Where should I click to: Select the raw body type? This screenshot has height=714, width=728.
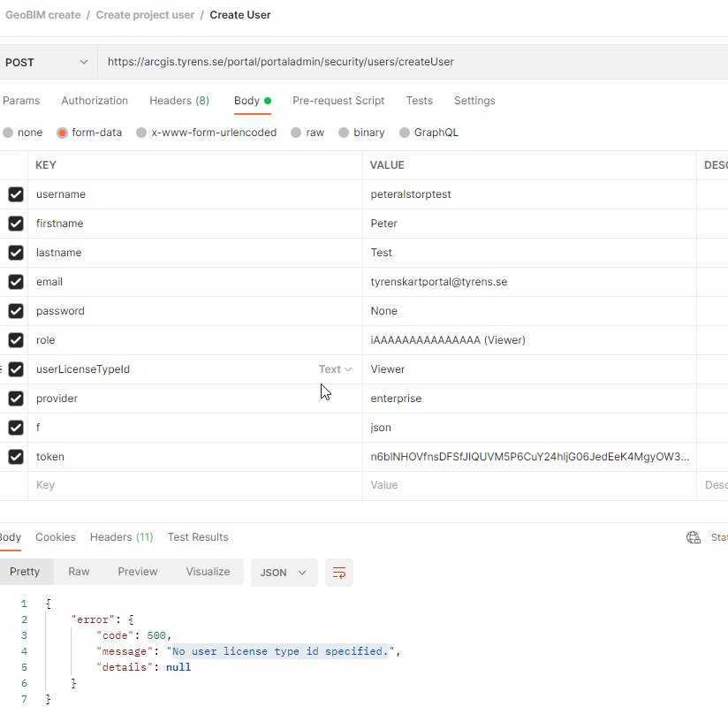point(307,131)
